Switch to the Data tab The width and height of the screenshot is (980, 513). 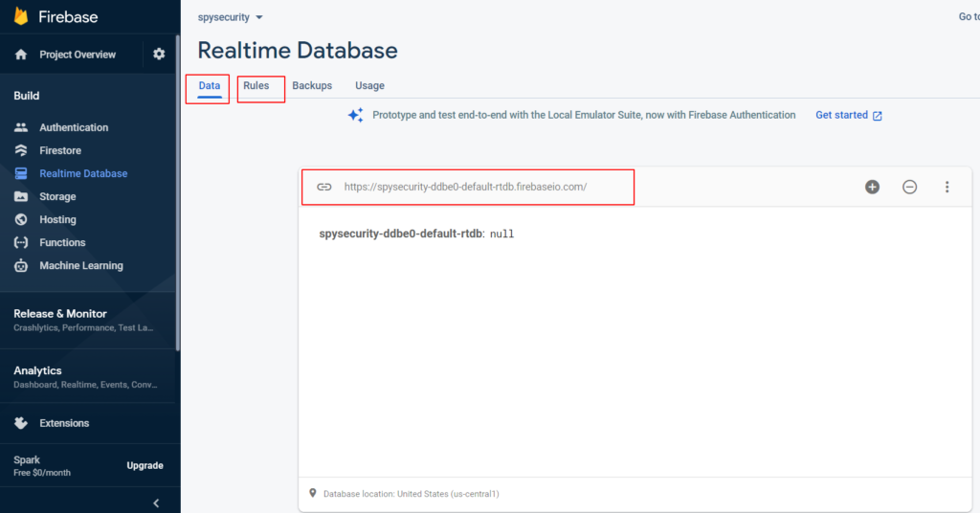[210, 86]
